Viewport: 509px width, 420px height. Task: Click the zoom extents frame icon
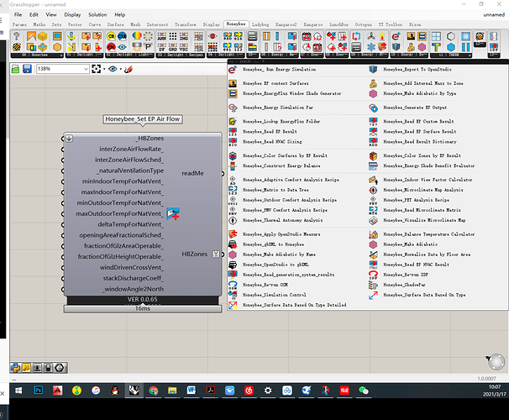[96, 69]
